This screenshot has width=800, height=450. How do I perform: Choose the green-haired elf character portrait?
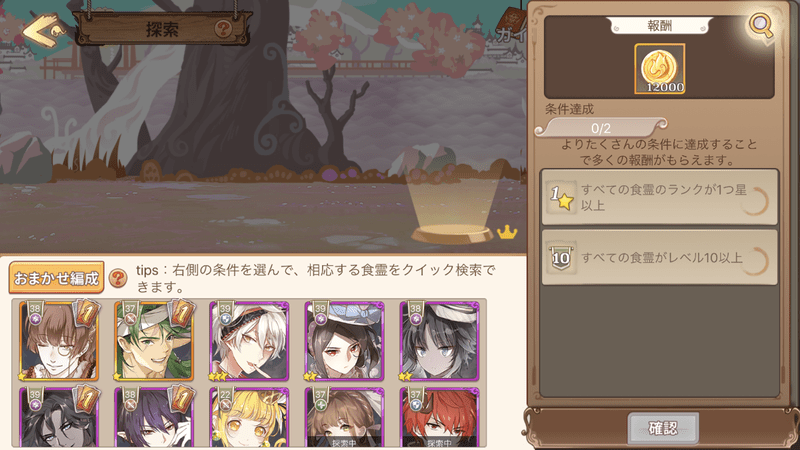point(154,341)
